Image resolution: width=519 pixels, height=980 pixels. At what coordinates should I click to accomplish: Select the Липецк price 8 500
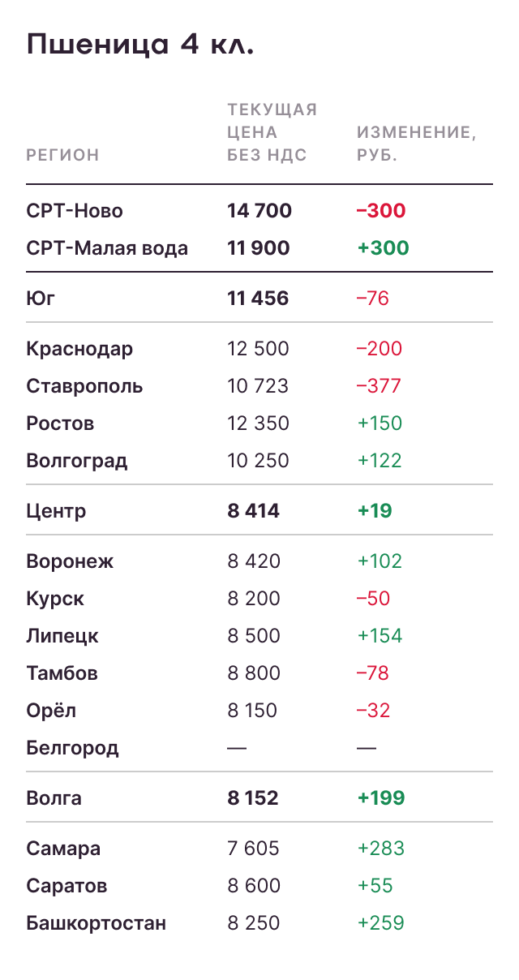(x=254, y=636)
